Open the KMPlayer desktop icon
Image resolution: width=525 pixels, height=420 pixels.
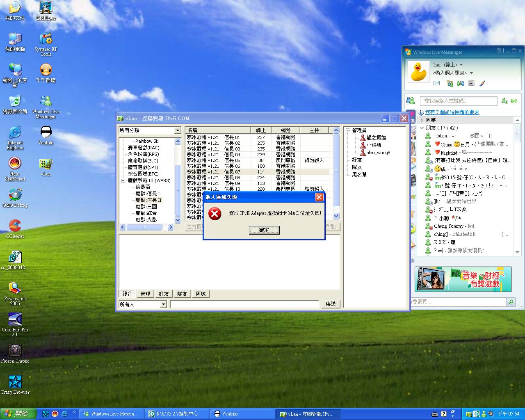pyautogui.click(x=46, y=8)
